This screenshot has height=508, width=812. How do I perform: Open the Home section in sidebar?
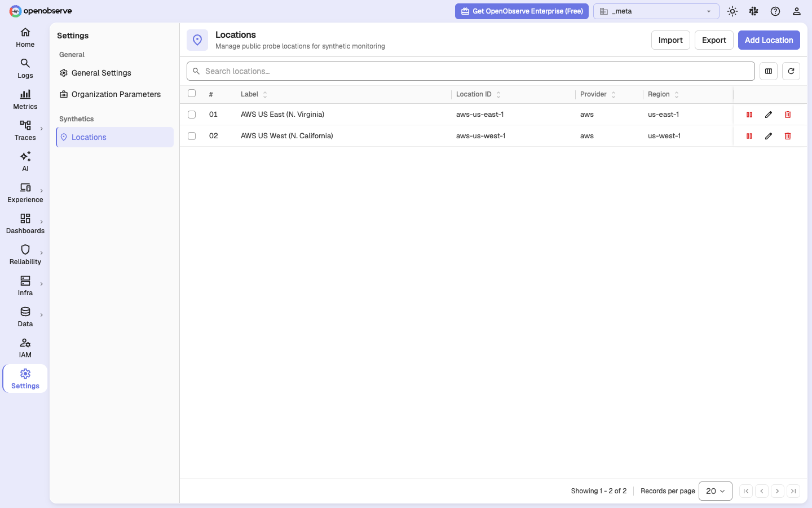tap(25, 38)
